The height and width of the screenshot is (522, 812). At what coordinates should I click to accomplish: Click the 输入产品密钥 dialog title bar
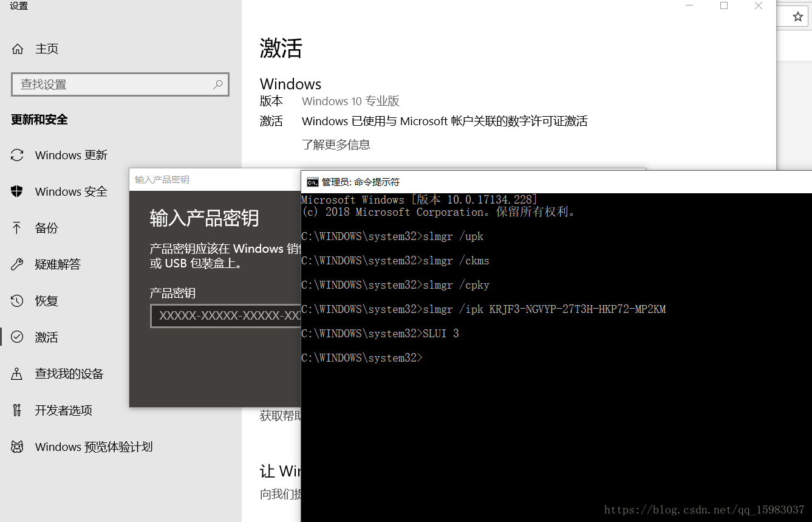[215, 180]
